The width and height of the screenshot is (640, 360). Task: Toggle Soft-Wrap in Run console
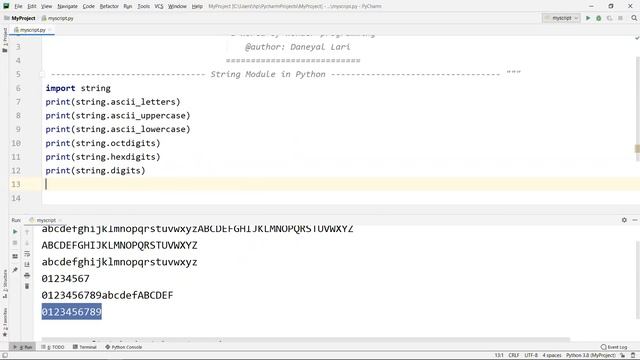27,254
